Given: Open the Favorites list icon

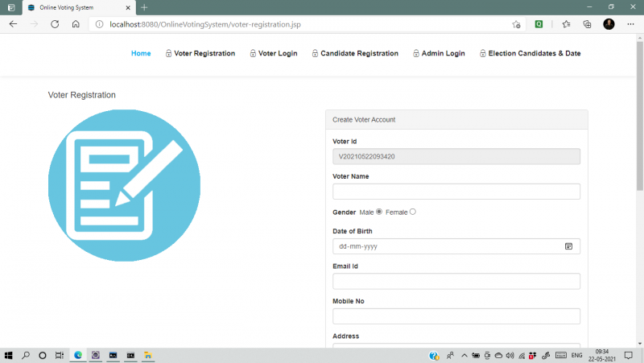Looking at the screenshot, I should 567,24.
